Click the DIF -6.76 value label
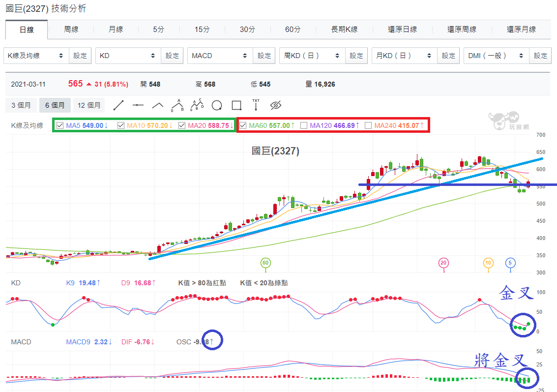Screen dimensions: 557x392 [x=138, y=342]
